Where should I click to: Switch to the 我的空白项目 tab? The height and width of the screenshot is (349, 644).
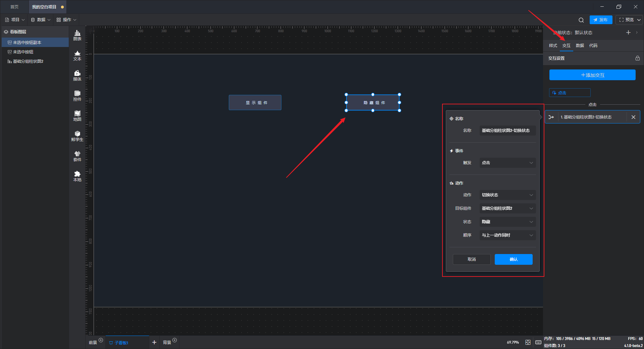pyautogui.click(x=47, y=7)
